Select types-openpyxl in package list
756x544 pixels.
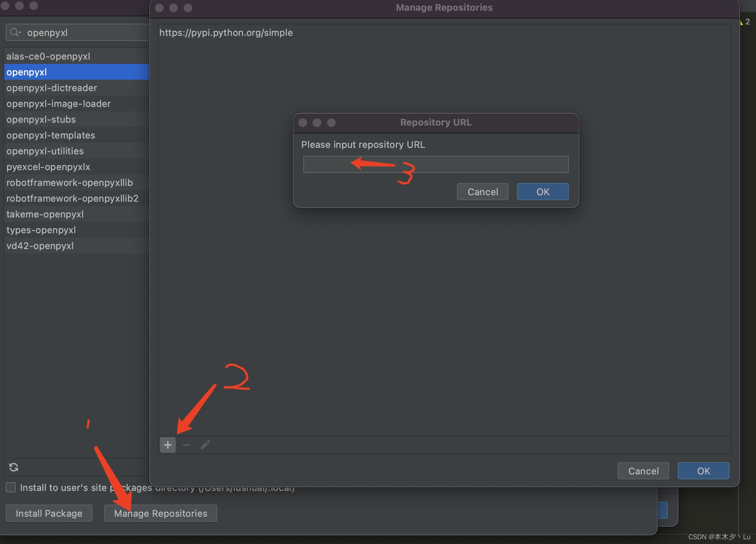click(x=41, y=230)
